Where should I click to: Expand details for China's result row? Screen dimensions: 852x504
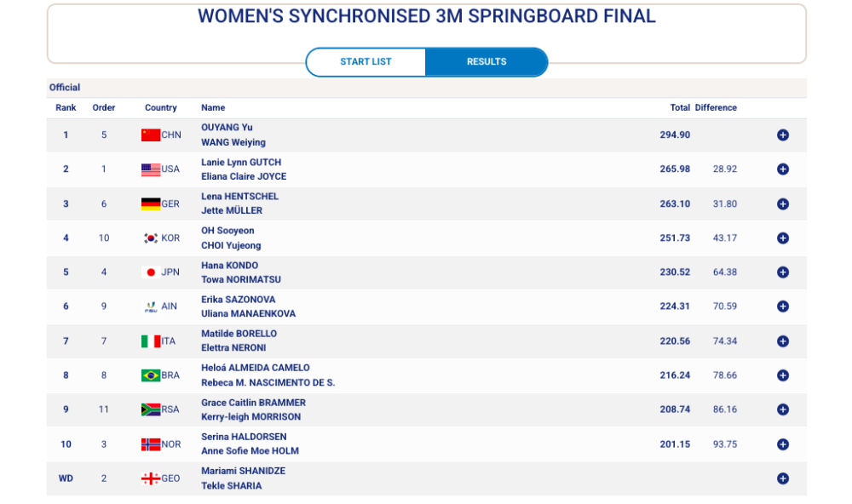click(x=782, y=135)
